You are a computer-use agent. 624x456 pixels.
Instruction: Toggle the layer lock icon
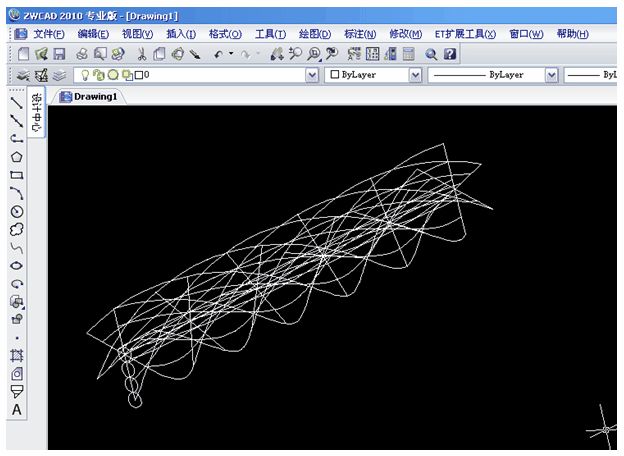click(x=126, y=75)
